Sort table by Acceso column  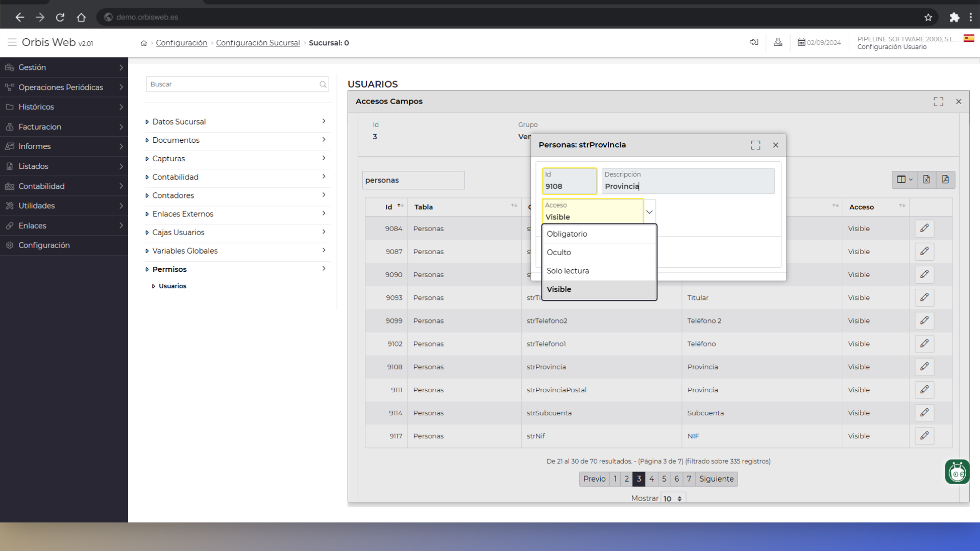(x=876, y=207)
